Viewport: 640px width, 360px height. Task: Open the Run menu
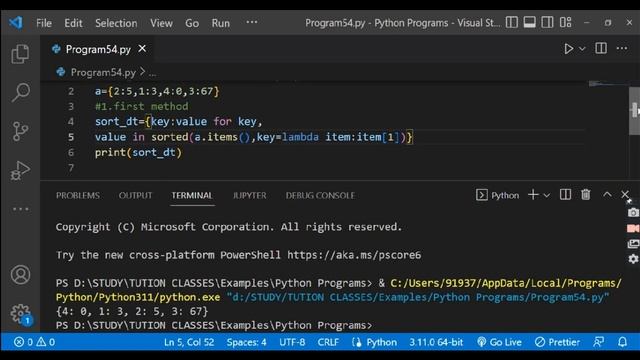coord(220,23)
